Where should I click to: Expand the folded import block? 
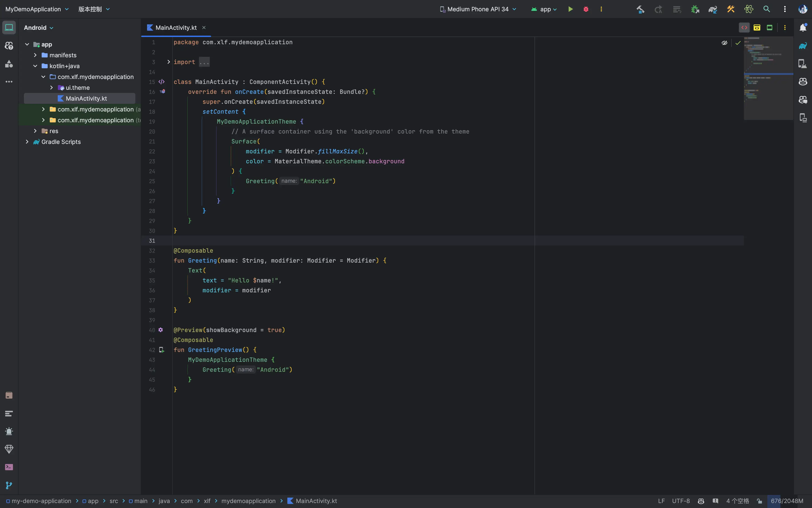pos(169,62)
